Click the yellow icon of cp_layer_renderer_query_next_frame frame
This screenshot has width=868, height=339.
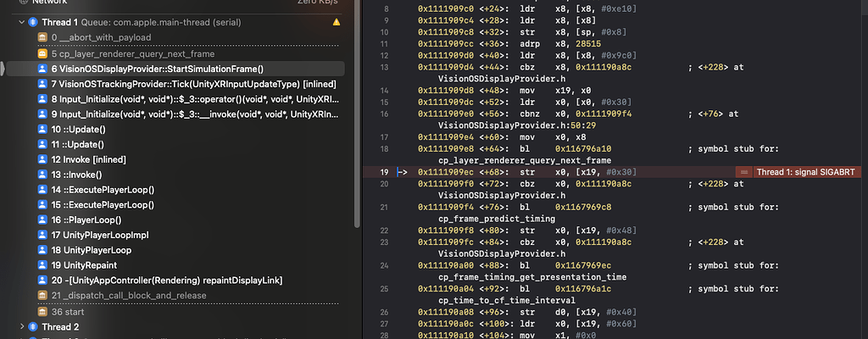tap(43, 53)
